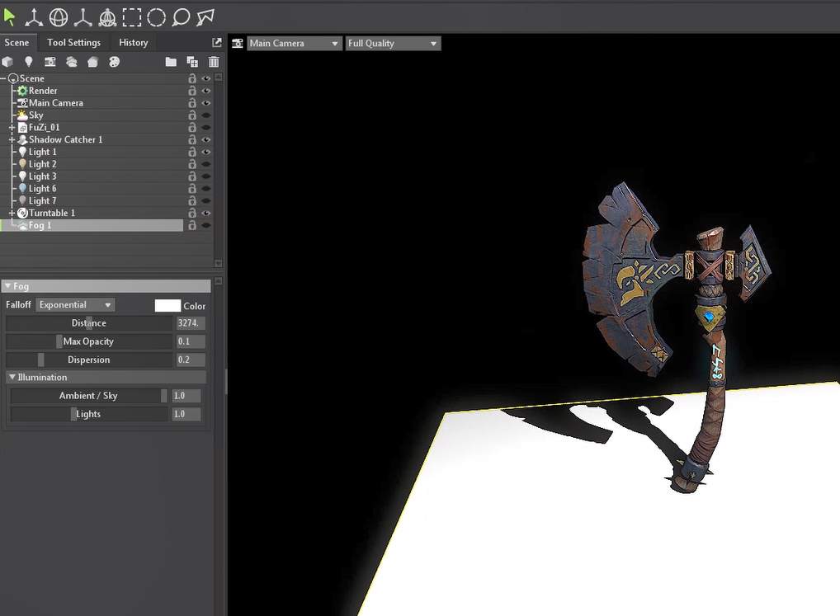
Task: Choose the circular marquee selection tool
Action: point(157,16)
